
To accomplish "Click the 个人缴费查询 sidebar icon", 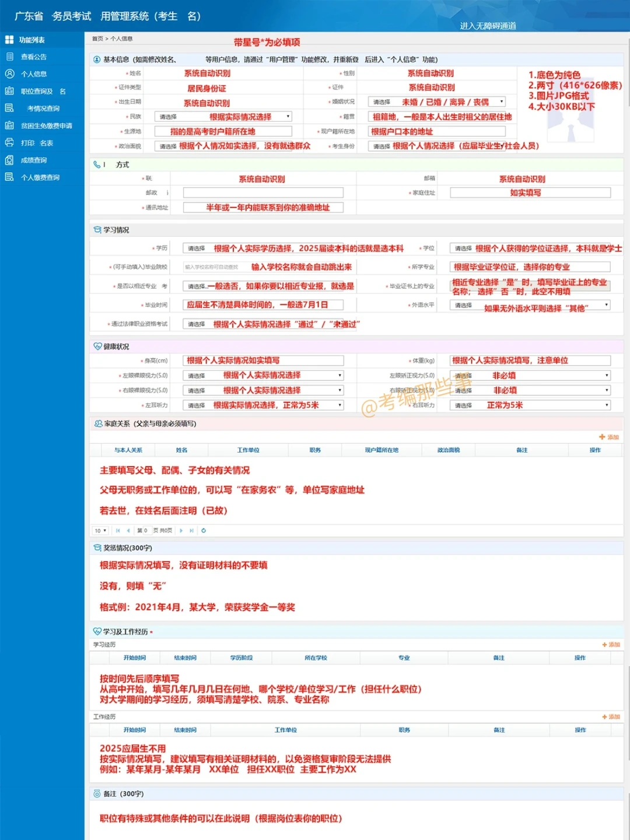I will click(9, 177).
